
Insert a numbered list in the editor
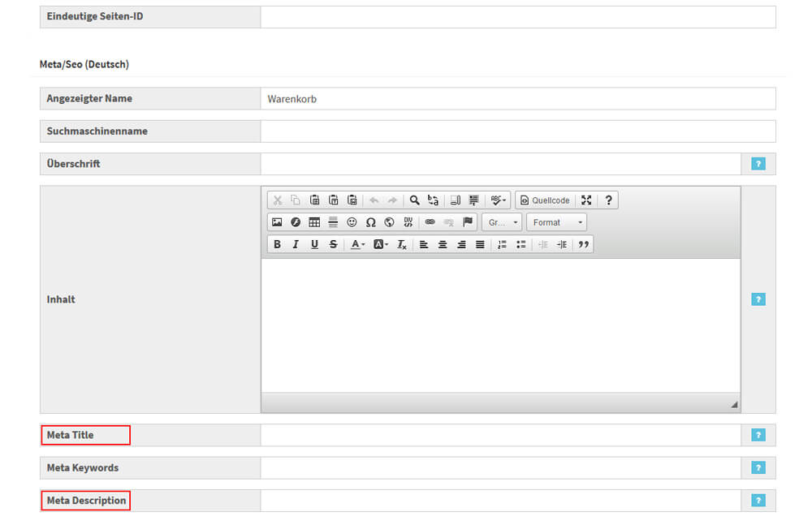click(x=502, y=244)
